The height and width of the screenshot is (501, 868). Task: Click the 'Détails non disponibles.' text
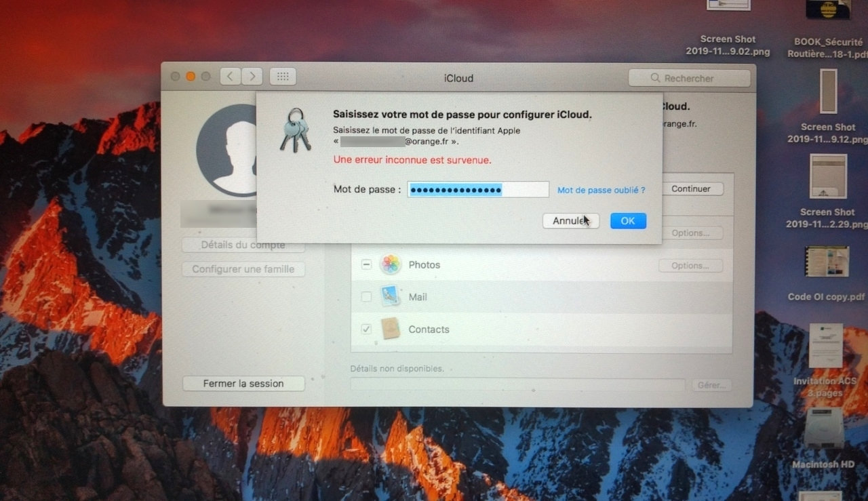click(397, 369)
